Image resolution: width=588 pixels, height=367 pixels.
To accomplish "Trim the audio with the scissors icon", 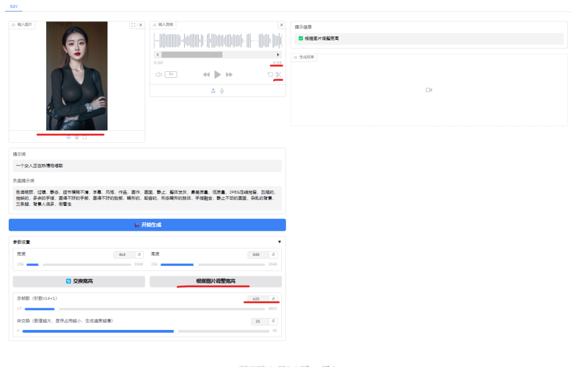I will click(x=278, y=75).
